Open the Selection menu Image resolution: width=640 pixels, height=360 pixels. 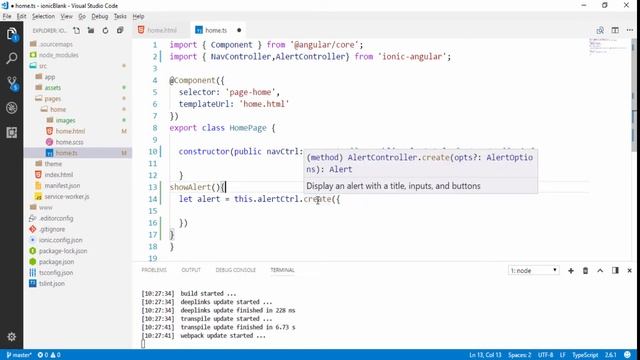[x=43, y=16]
